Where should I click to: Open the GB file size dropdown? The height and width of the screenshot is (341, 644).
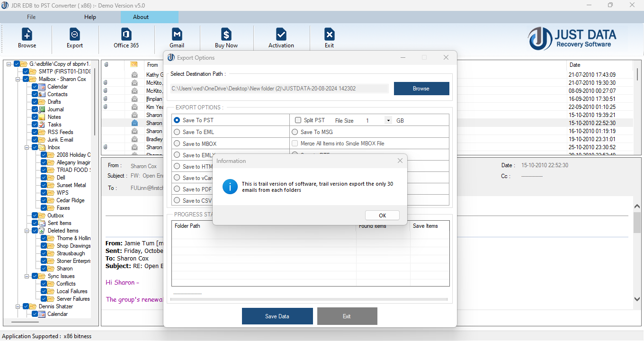(388, 120)
